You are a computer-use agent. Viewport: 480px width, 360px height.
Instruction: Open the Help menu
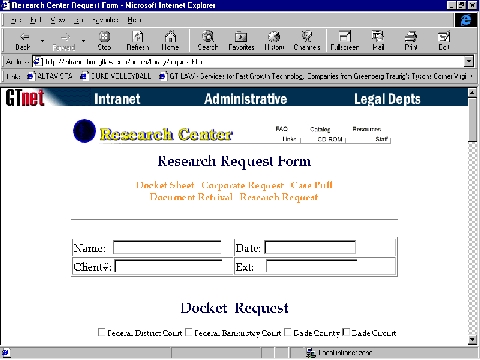pyautogui.click(x=134, y=20)
